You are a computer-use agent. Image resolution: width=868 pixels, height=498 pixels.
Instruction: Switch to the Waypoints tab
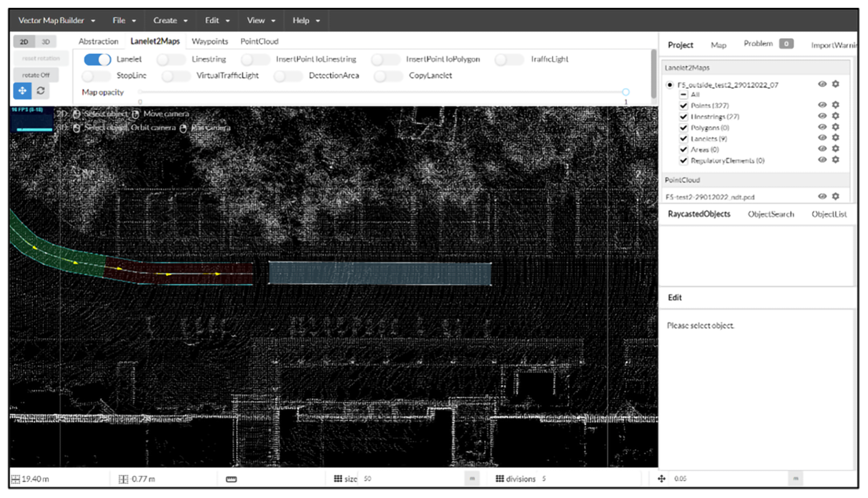pos(210,41)
